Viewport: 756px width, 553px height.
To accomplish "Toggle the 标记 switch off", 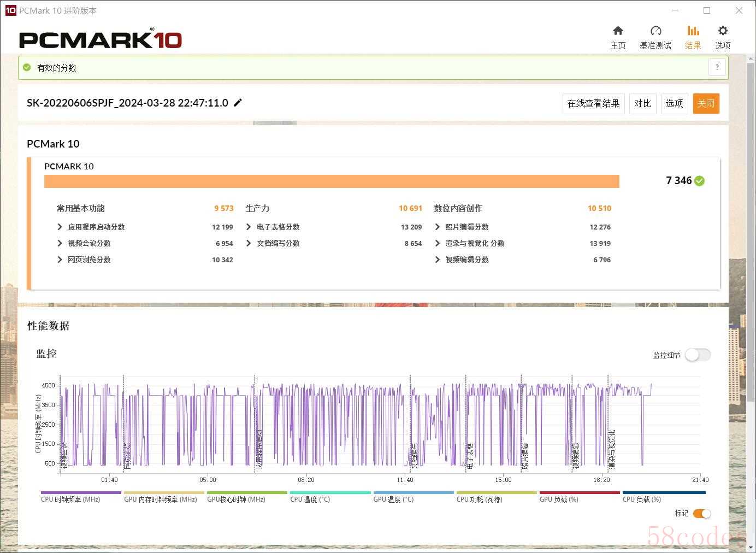I will click(702, 513).
